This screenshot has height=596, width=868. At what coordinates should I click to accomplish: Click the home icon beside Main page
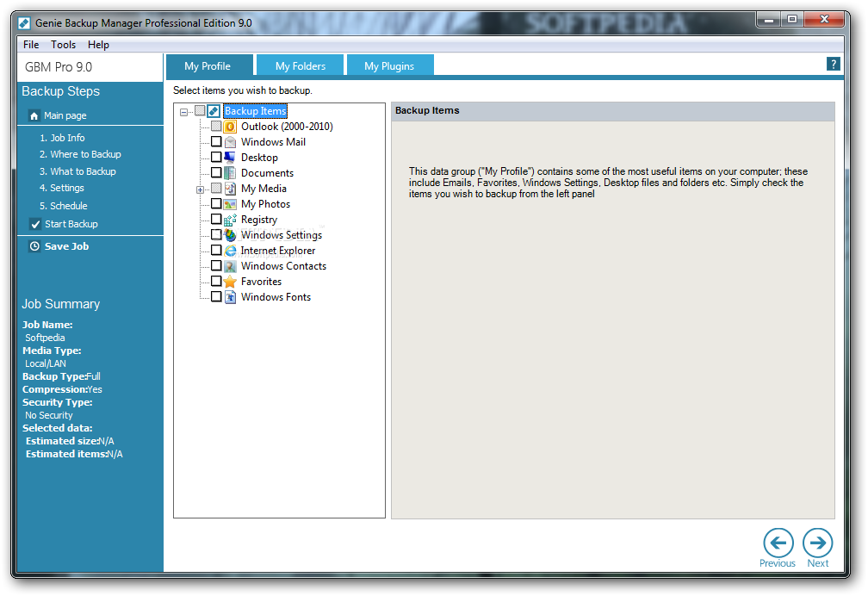coord(34,115)
